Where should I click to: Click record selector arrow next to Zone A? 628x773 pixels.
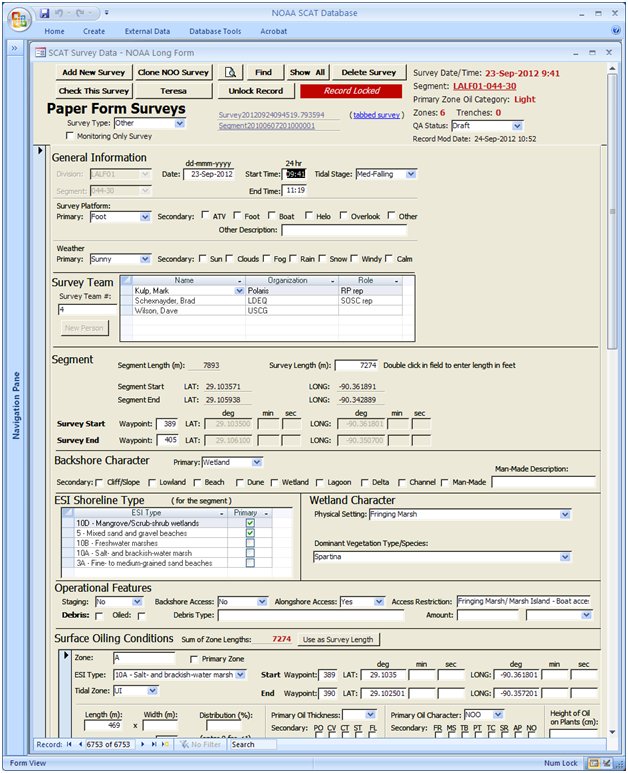click(67, 656)
